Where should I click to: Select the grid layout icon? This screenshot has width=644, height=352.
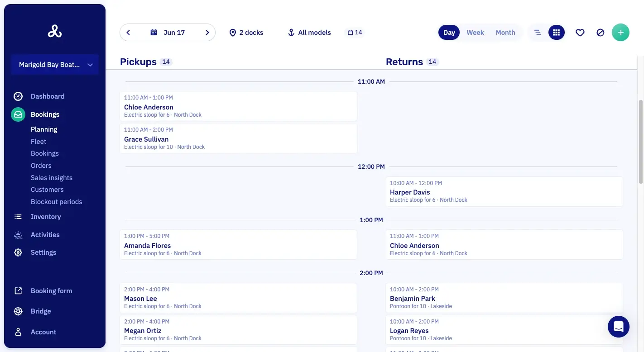pos(557,33)
